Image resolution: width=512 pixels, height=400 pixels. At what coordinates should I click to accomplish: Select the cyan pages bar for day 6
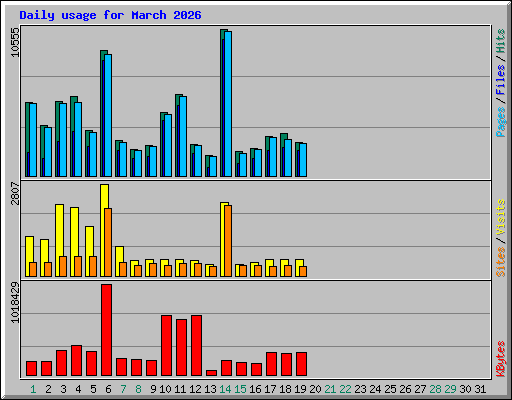108,115
